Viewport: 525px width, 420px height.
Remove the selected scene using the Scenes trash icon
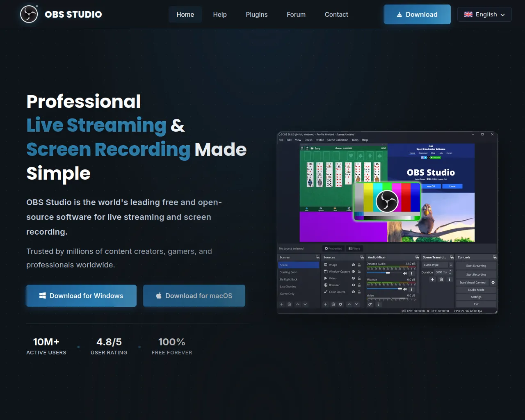pyautogui.click(x=289, y=304)
